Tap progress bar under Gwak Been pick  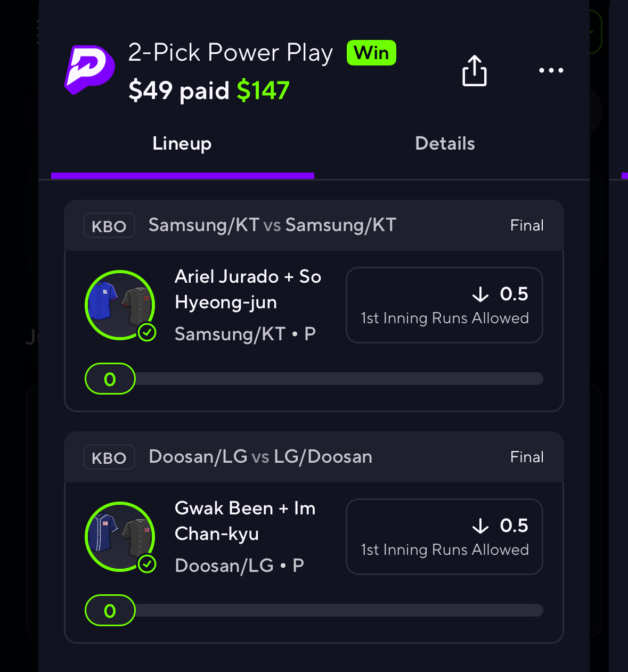314,610
